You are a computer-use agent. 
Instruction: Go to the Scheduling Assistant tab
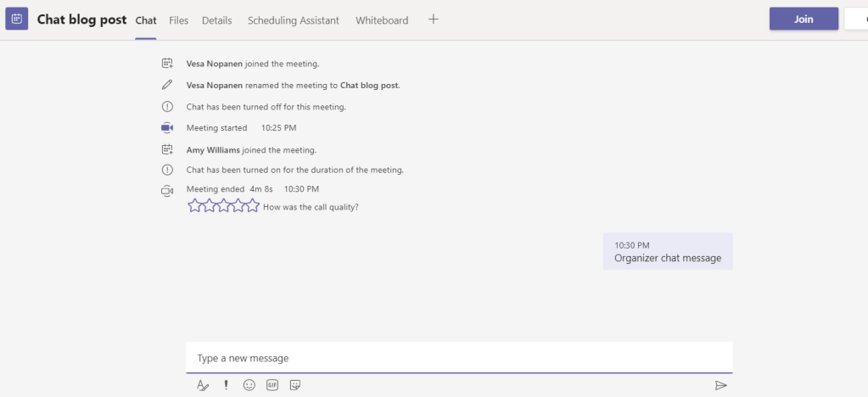[x=294, y=20]
